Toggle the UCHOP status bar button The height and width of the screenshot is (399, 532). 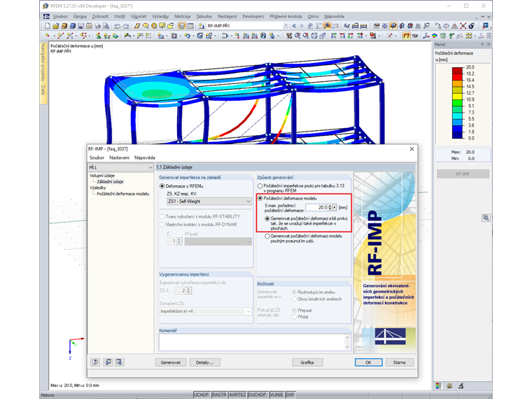click(201, 395)
